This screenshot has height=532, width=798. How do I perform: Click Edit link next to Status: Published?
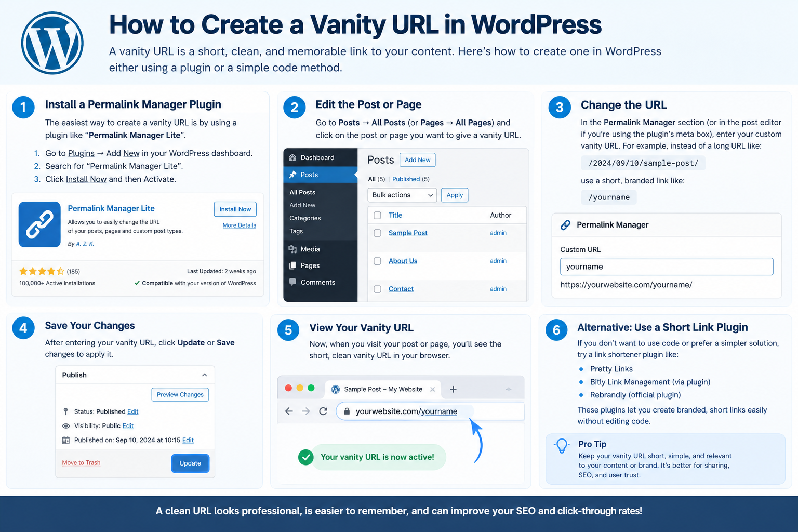(x=133, y=411)
